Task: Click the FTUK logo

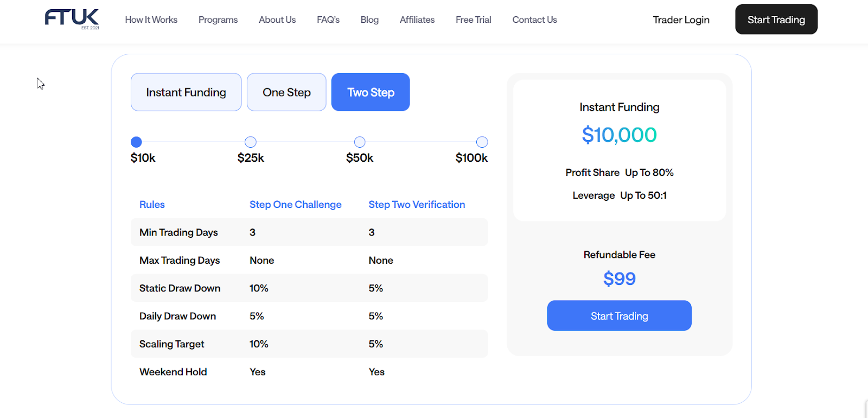Action: click(x=72, y=19)
